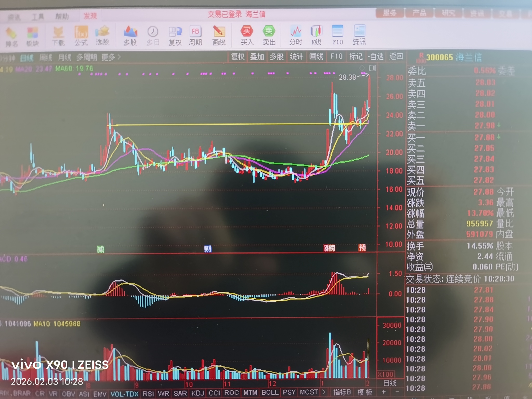Switch to 分时 intraday chart icon

click(296, 32)
